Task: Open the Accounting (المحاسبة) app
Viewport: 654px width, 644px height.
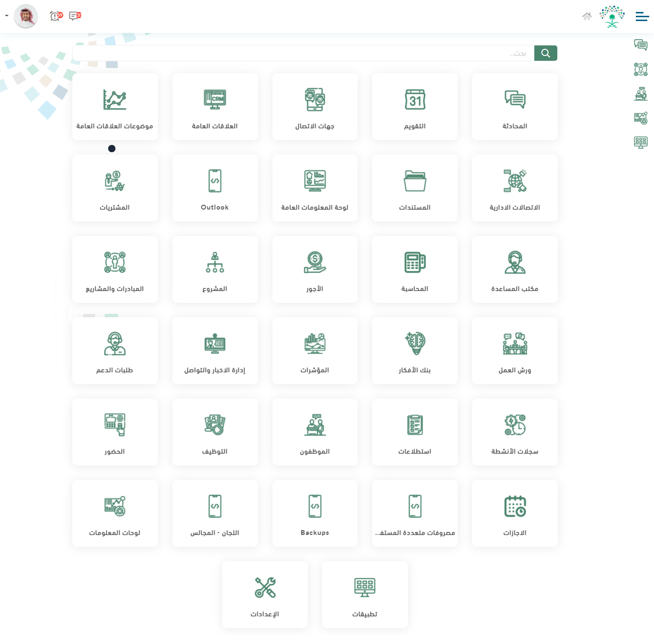Action: pos(415,269)
